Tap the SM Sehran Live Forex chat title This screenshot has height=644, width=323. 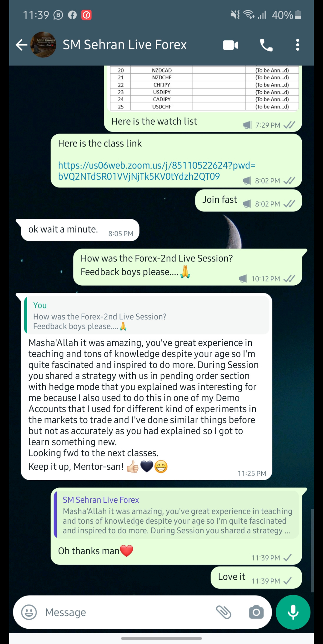tap(125, 45)
